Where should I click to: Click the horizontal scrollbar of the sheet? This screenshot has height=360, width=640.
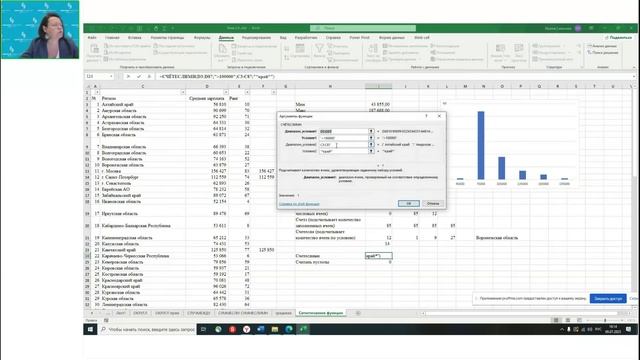(522, 313)
